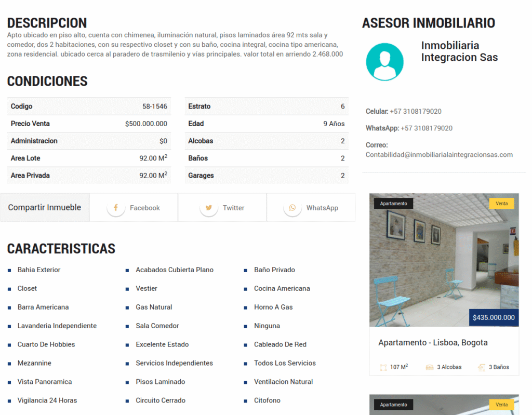
Task: Click the Venta badge on the bottom listing
Action: pos(501,404)
